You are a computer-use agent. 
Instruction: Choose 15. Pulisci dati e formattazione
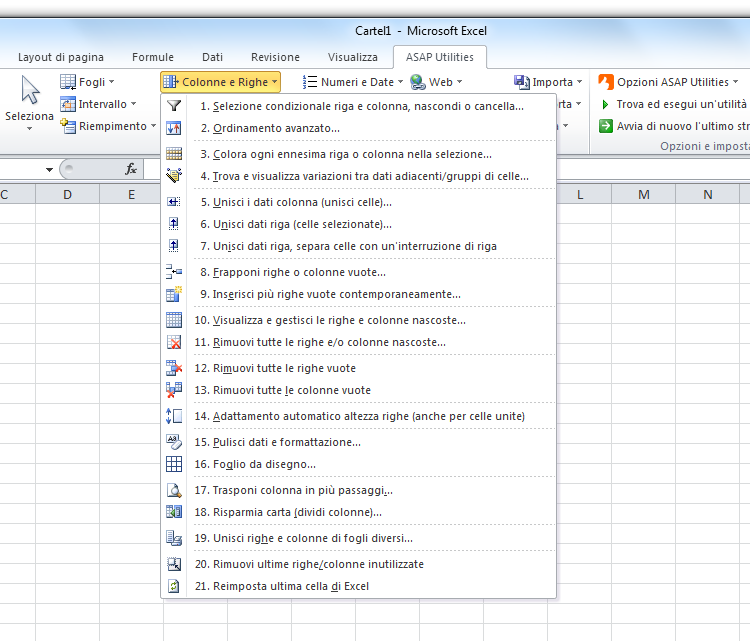[359, 442]
